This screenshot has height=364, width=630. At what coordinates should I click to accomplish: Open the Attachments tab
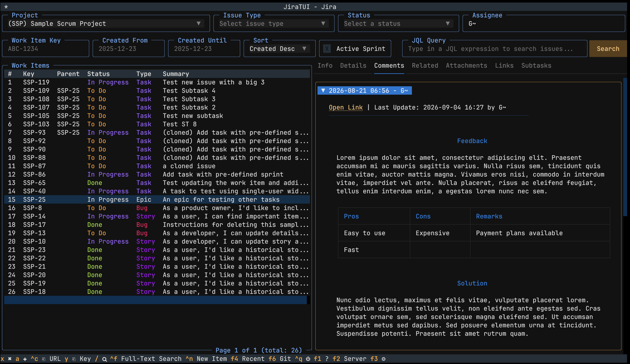click(466, 66)
